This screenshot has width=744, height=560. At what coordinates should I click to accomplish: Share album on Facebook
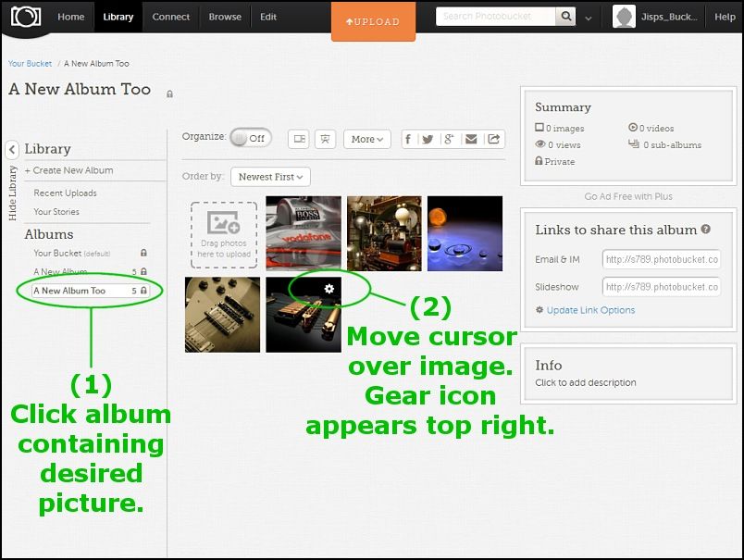[x=410, y=139]
